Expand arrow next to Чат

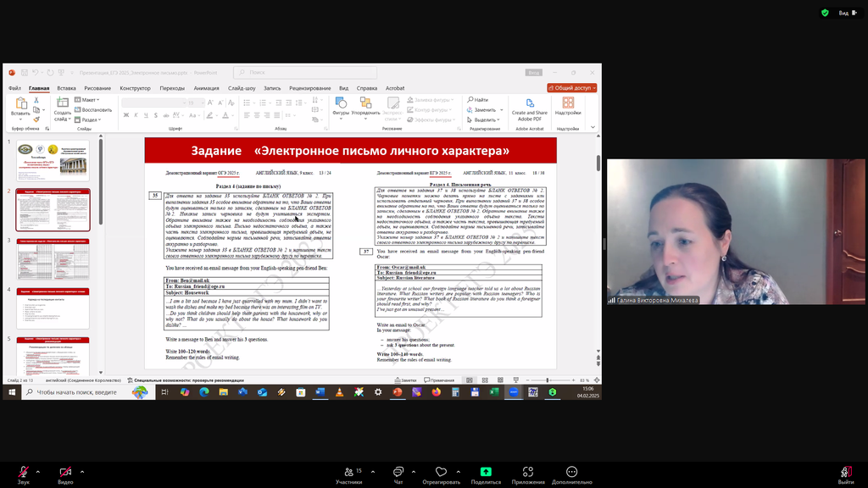pyautogui.click(x=414, y=472)
